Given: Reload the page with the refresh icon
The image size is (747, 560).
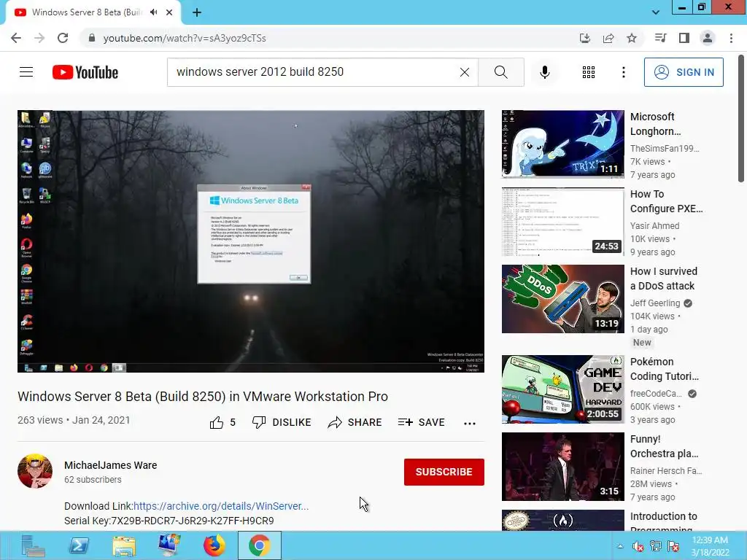Looking at the screenshot, I should 63,38.
